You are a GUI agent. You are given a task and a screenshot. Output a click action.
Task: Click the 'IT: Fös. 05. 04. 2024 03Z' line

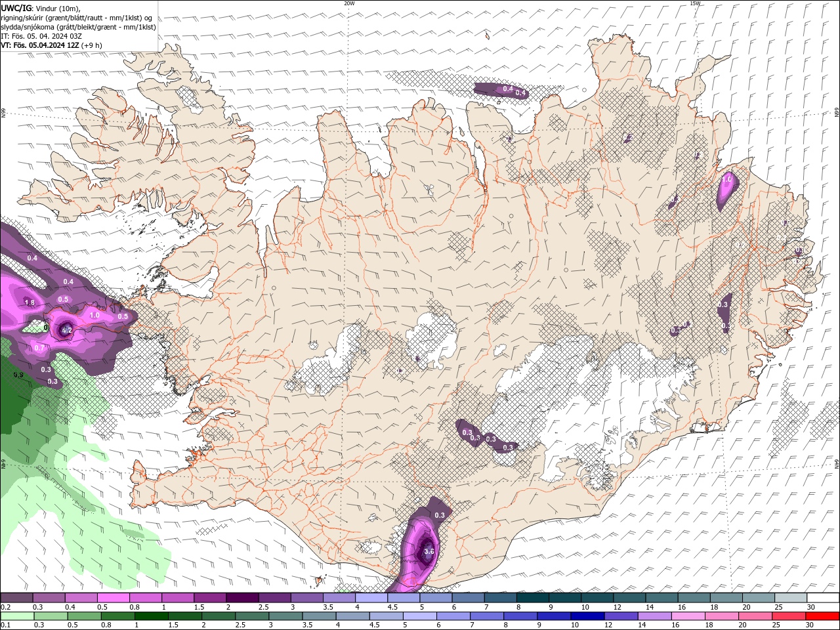tap(41, 36)
